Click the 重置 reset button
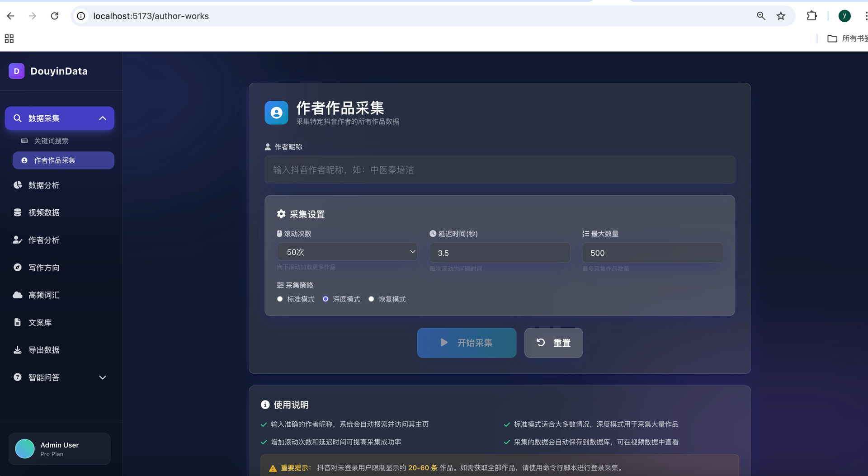Screen dimensions: 868x476 [x=553, y=343]
